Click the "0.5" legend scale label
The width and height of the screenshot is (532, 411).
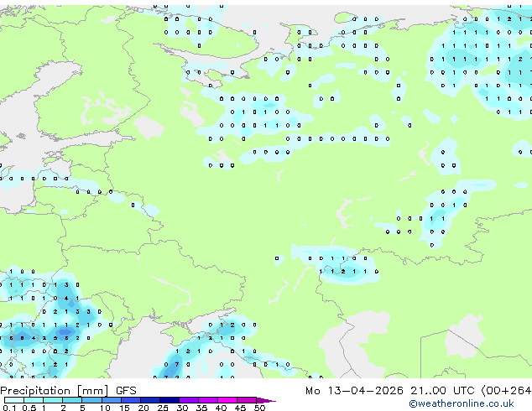pos(29,408)
